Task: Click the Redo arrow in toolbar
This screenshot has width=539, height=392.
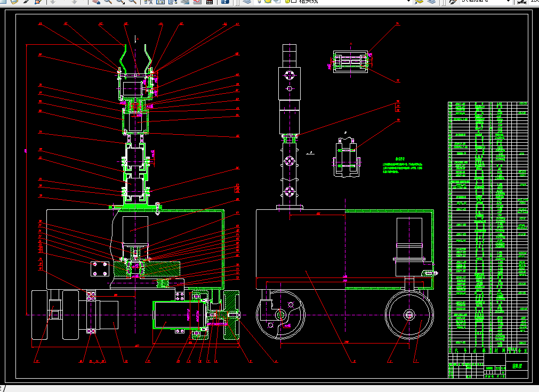Action: [x=74, y=2]
